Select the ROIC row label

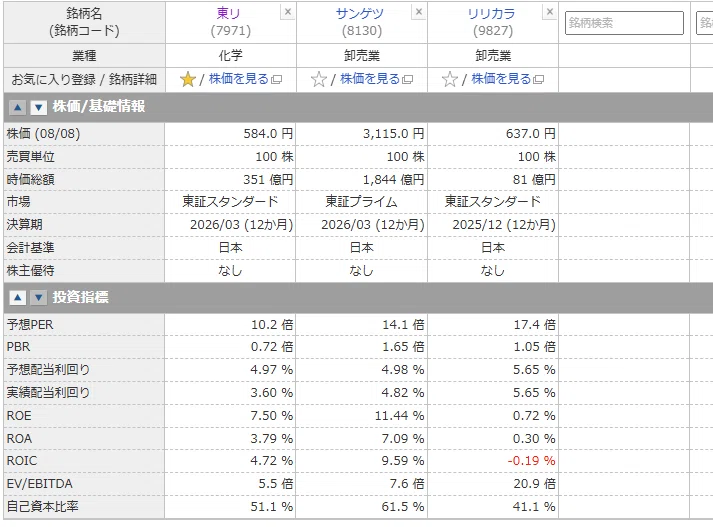[x=22, y=461]
